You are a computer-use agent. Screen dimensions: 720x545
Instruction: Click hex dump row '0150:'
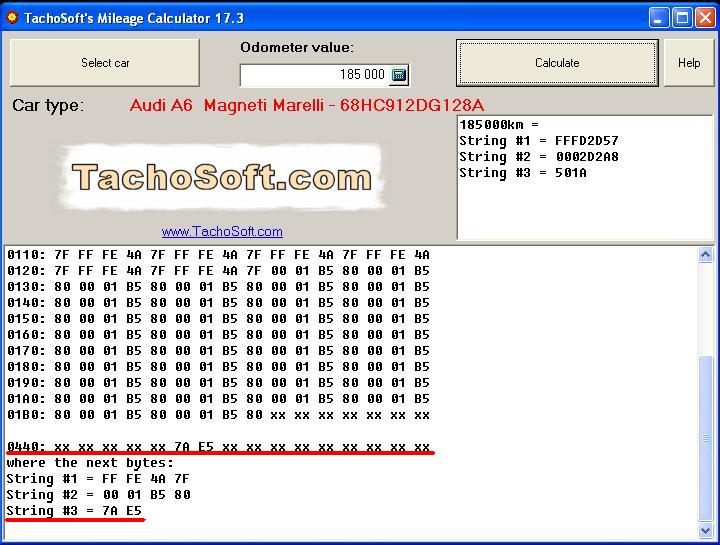click(x=219, y=319)
